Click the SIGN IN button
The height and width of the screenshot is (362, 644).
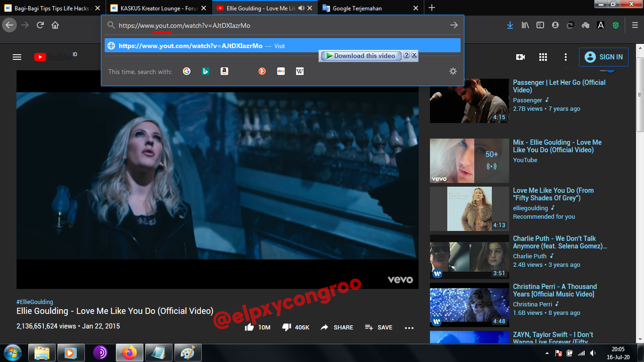click(604, 57)
